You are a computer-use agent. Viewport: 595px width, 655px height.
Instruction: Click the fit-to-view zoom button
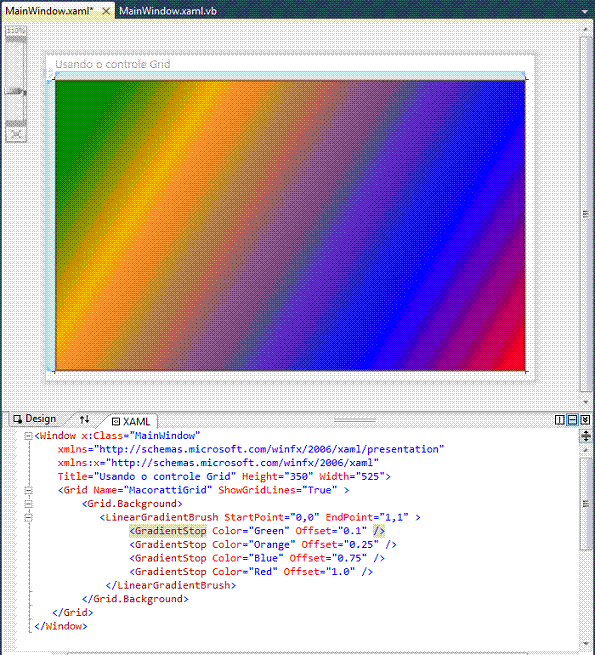click(x=16, y=134)
